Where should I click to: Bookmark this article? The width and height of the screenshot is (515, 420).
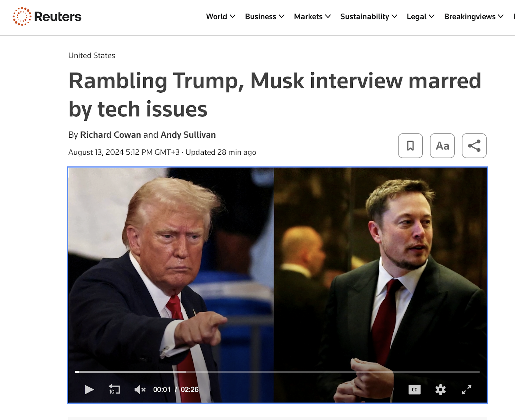pyautogui.click(x=410, y=146)
